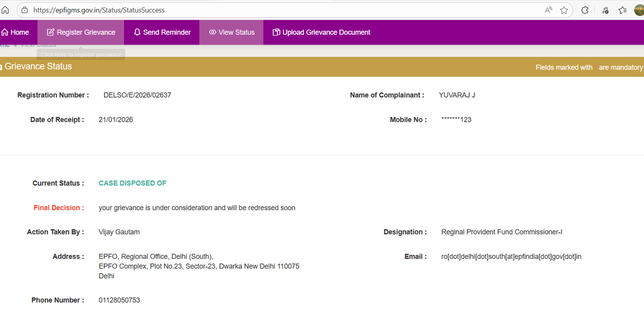
Task: Click 'Fields marked with are mandatory' note
Action: (589, 67)
